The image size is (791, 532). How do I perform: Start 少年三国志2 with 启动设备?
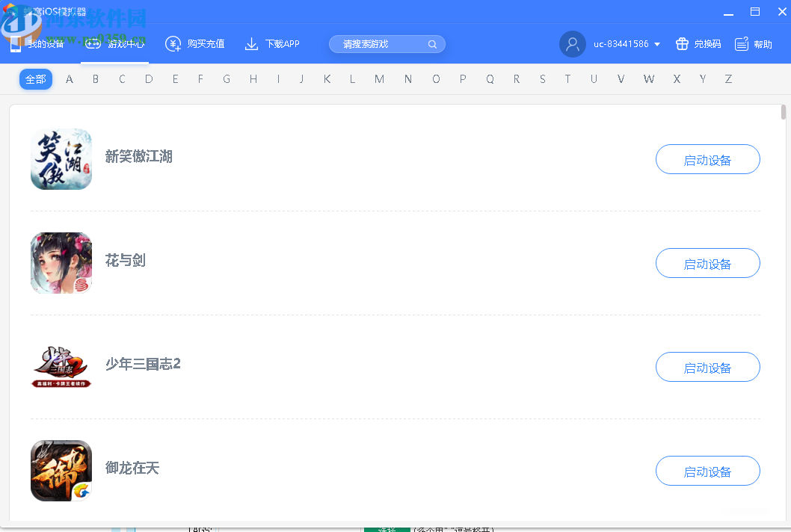point(707,367)
